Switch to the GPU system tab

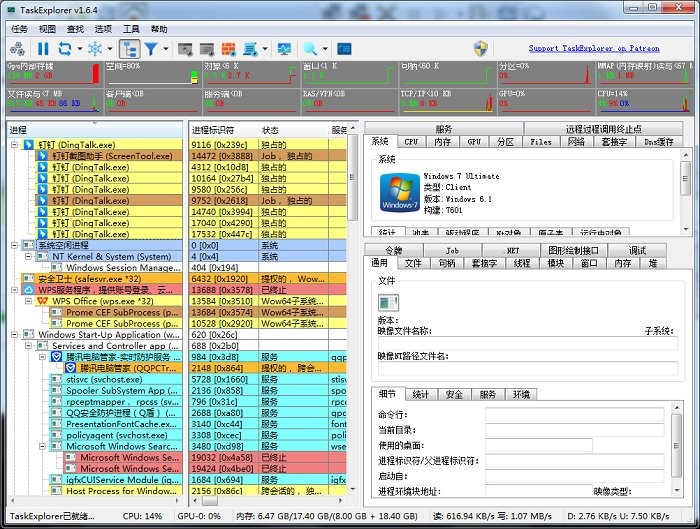474,142
